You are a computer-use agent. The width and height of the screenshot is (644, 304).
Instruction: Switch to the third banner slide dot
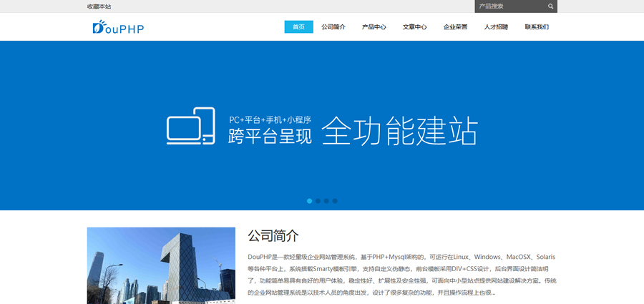pos(326,201)
